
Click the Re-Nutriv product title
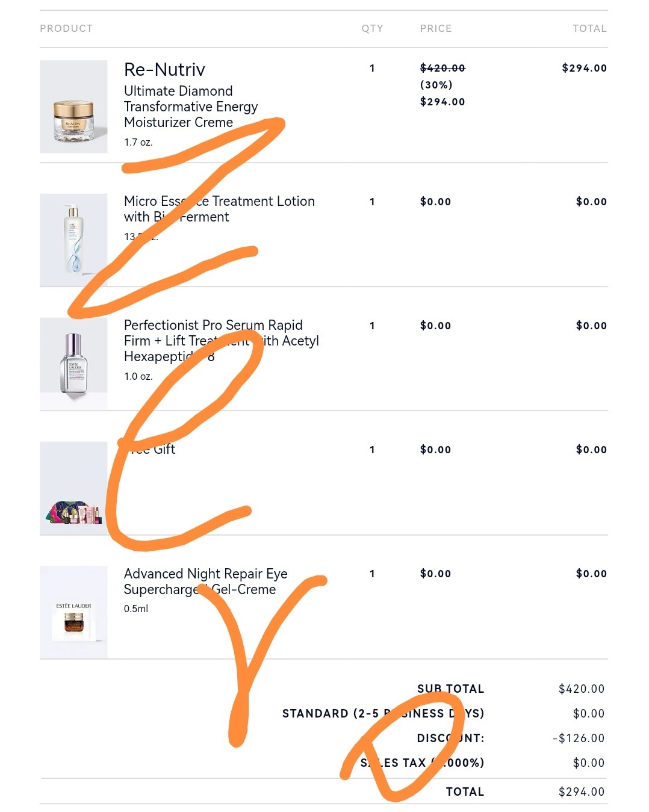(164, 70)
